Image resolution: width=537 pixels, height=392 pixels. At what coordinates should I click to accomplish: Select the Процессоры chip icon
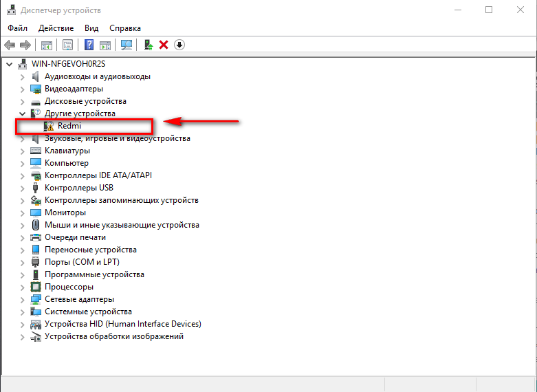point(36,287)
